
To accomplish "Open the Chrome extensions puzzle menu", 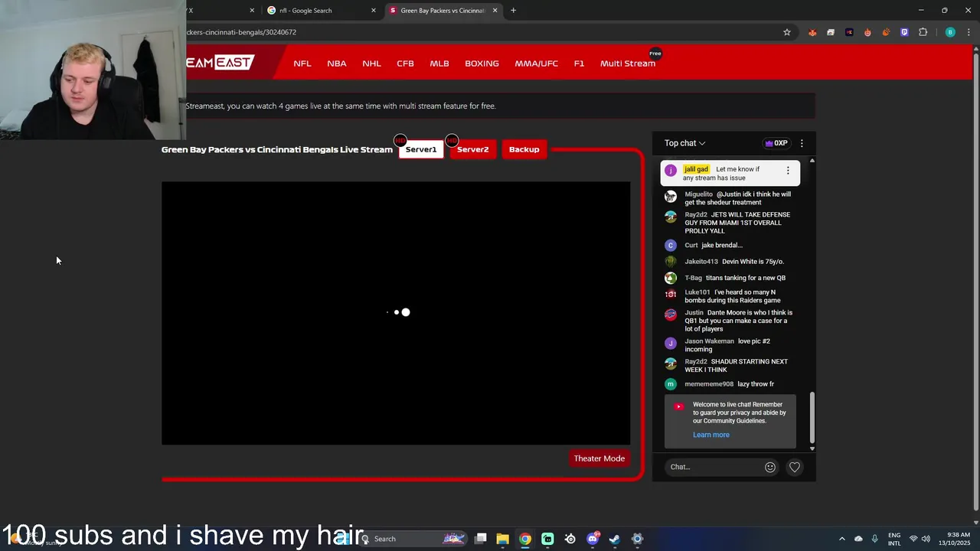I will 923,32.
